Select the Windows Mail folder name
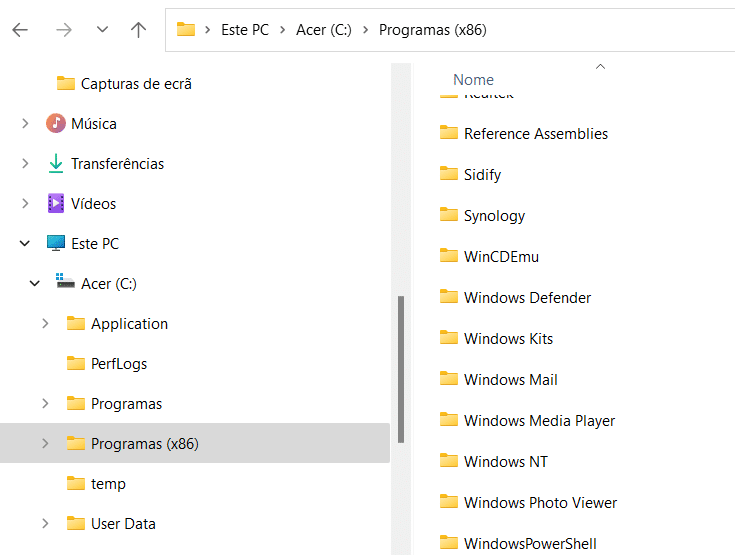The image size is (735, 555). pos(511,380)
